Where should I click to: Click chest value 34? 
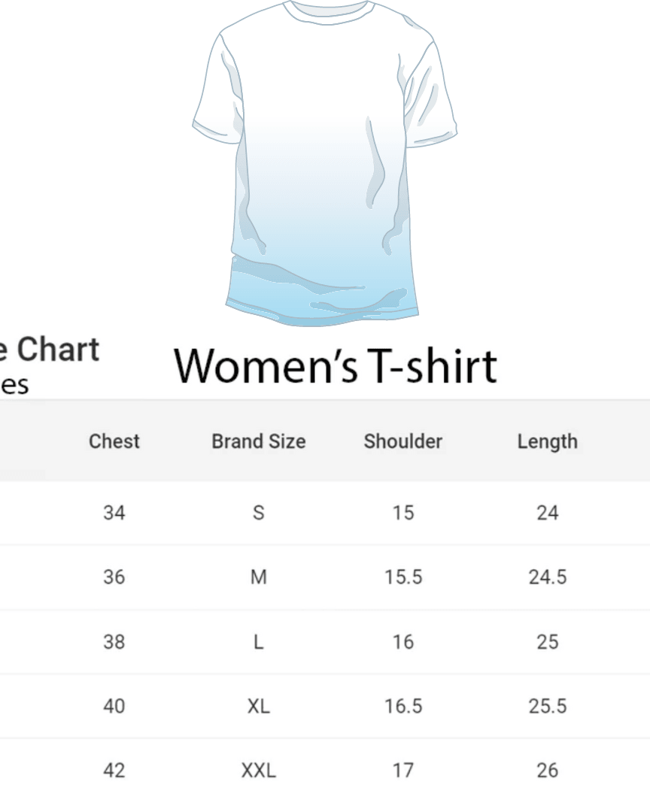click(x=114, y=513)
